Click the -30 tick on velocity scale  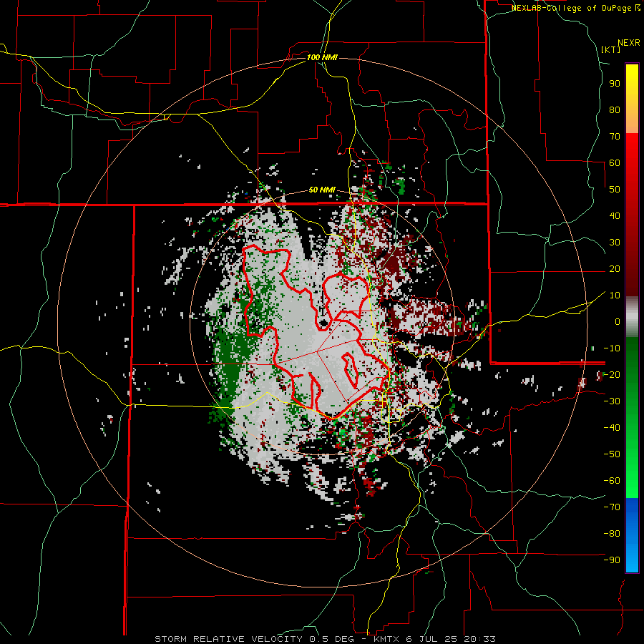pyautogui.click(x=612, y=401)
